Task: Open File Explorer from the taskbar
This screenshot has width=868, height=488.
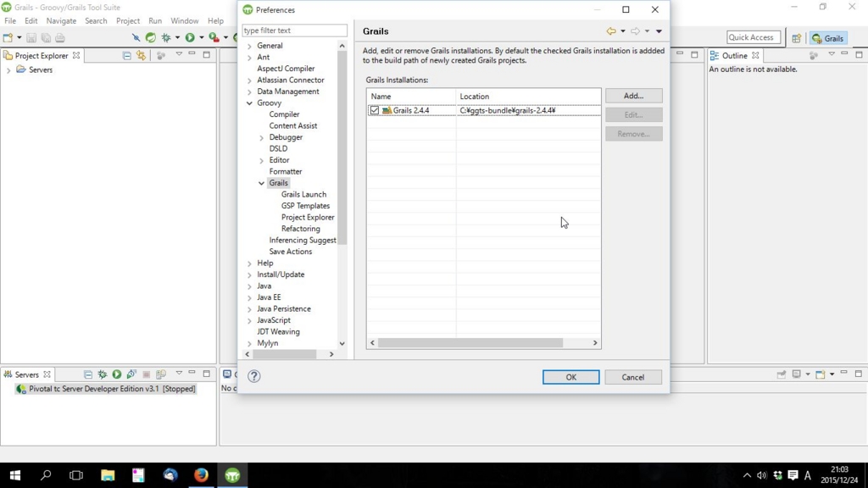Action: point(108,475)
